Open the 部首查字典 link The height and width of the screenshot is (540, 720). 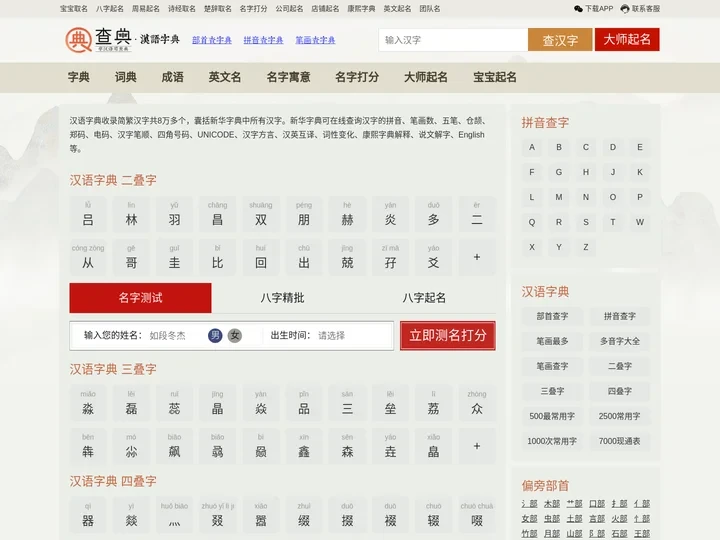212,40
